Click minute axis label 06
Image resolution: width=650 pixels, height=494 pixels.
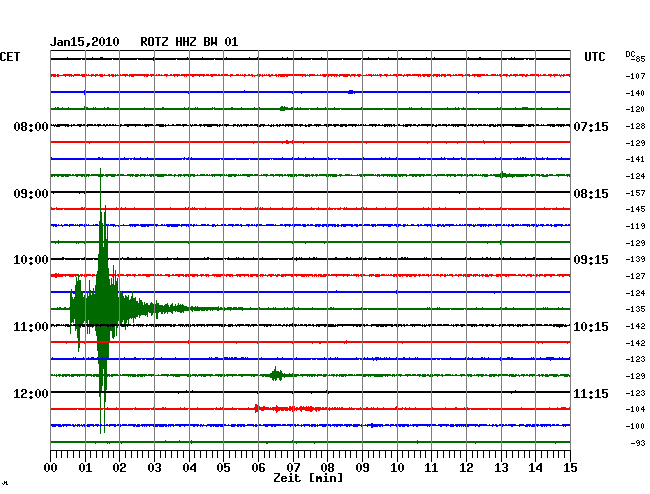tap(258, 468)
